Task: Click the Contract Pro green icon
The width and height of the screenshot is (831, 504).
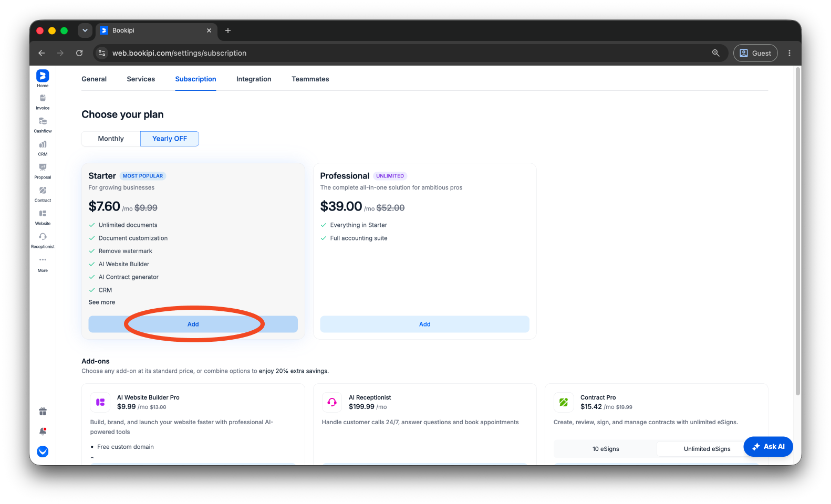Action: (564, 402)
